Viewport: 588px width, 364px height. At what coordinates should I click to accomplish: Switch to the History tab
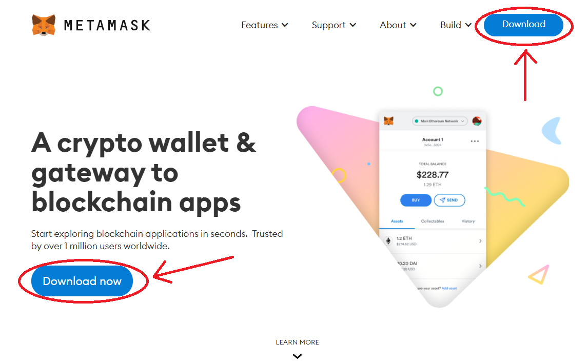pos(468,221)
